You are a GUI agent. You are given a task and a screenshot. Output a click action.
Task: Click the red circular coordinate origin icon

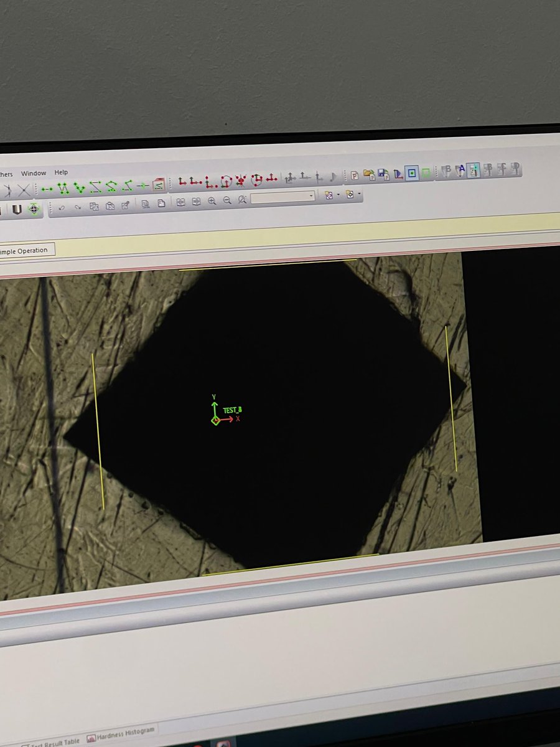click(226, 181)
